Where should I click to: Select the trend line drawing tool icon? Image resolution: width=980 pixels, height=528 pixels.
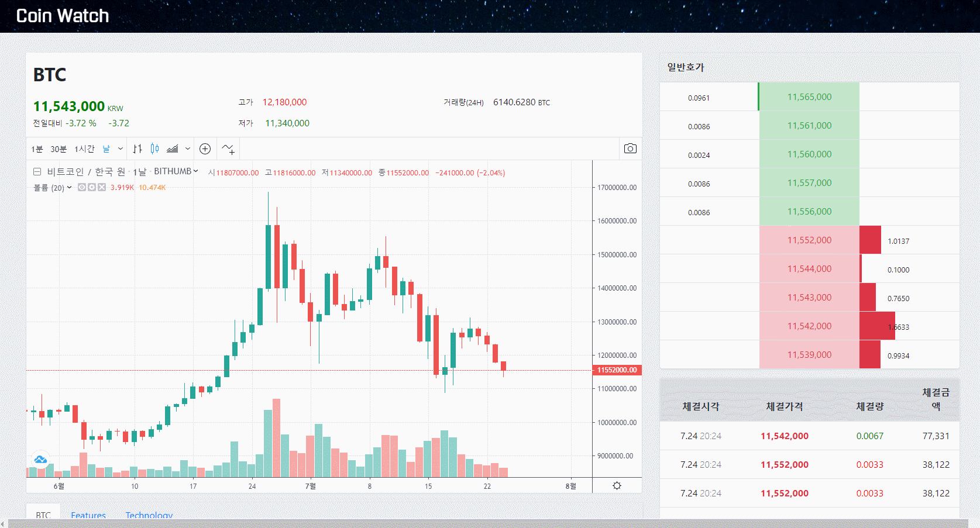click(228, 149)
